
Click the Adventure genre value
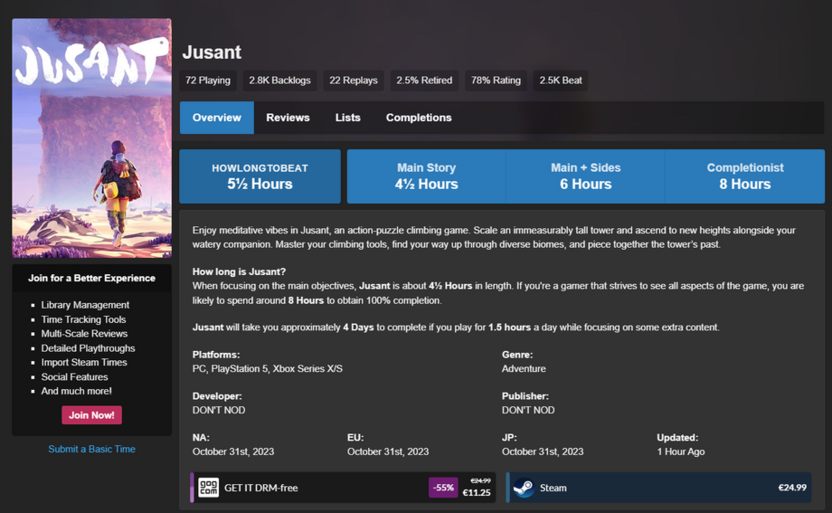(524, 369)
